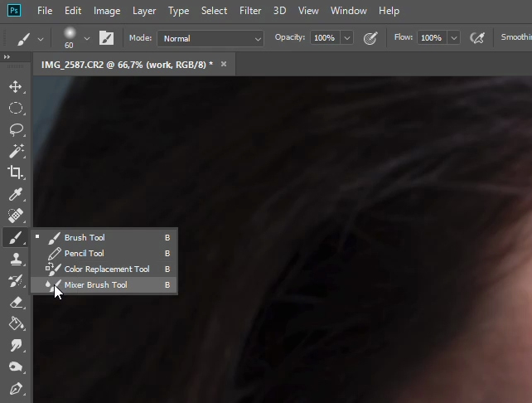
Task: Select the Clone Stamp tool
Action: coord(16,259)
